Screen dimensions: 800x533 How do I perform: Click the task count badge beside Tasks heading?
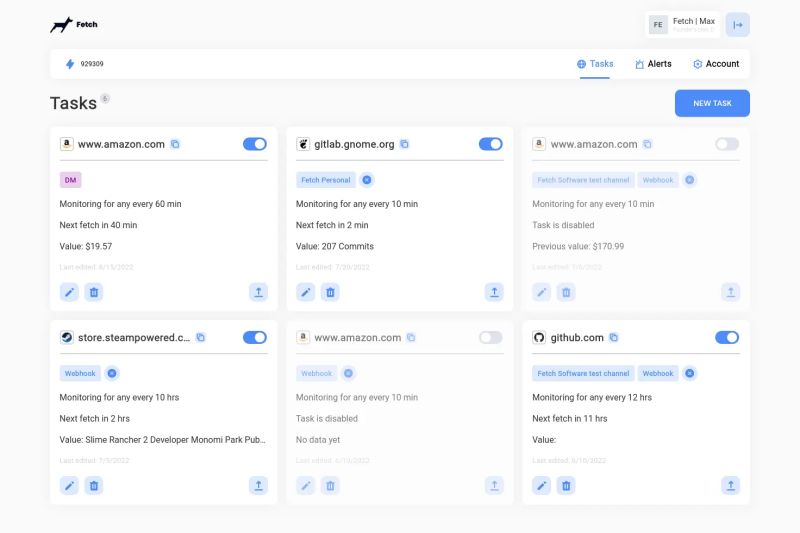pyautogui.click(x=105, y=98)
